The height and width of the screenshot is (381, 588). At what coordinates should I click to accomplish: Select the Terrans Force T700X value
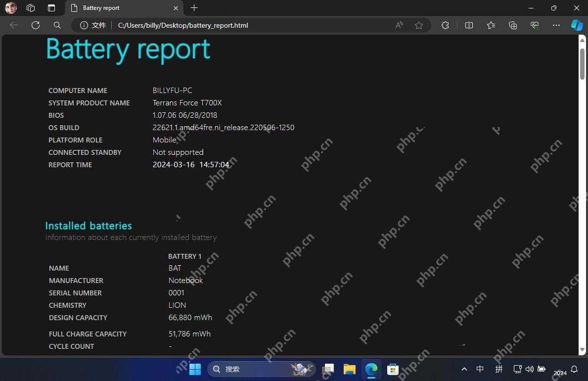[187, 103]
